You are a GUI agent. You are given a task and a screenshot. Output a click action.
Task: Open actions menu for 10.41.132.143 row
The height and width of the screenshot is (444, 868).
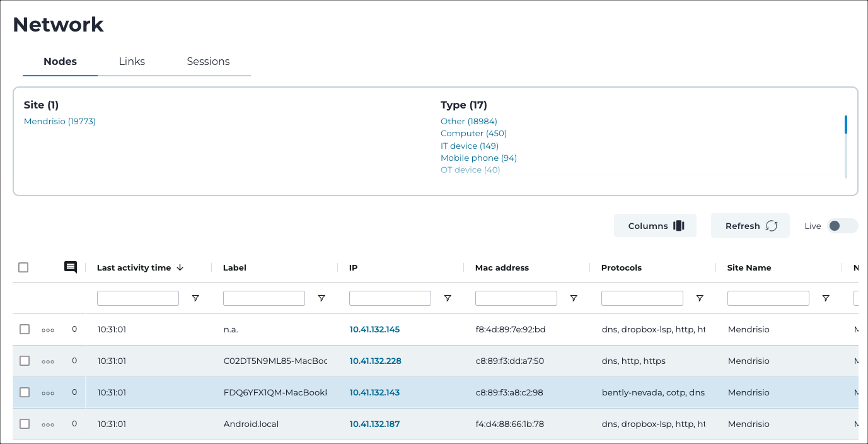pos(48,393)
